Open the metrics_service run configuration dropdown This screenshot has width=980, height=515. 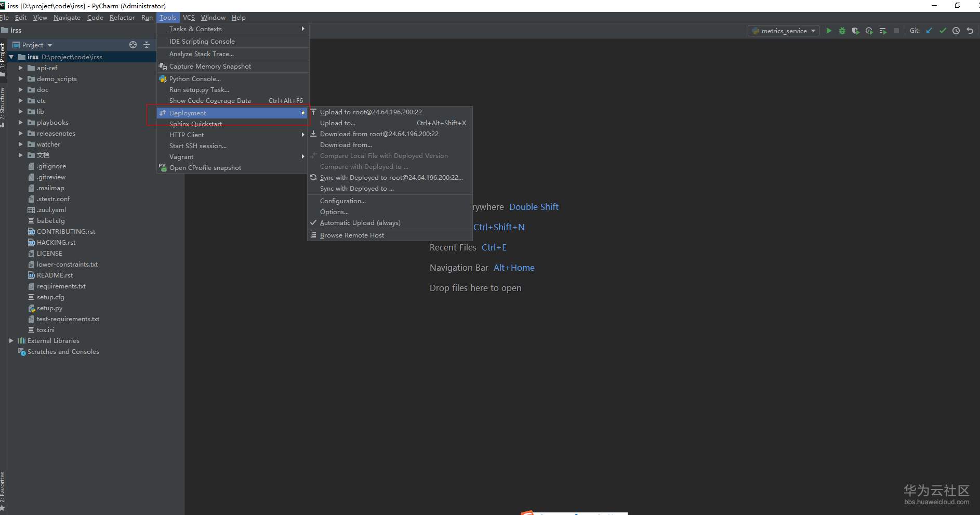pyautogui.click(x=784, y=31)
